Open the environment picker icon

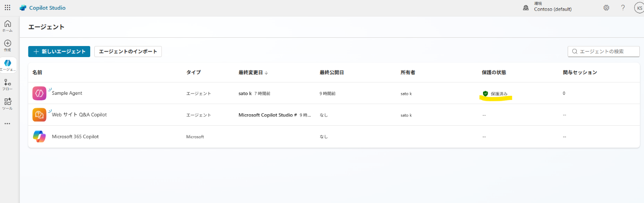(x=526, y=8)
